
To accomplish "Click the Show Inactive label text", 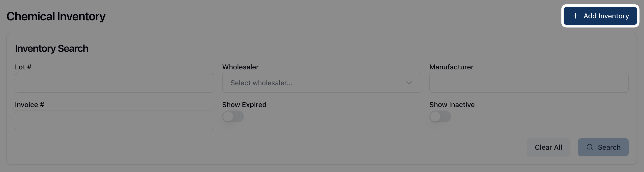I will pyautogui.click(x=452, y=105).
